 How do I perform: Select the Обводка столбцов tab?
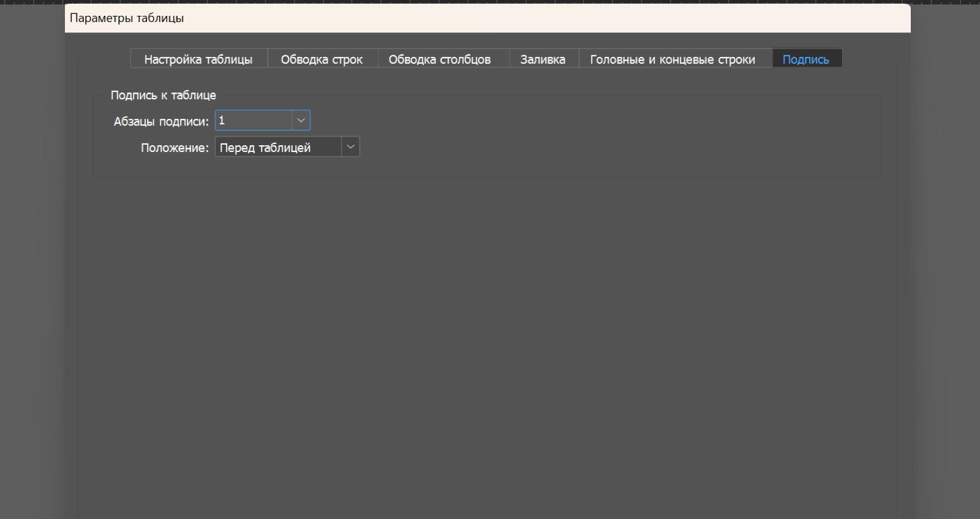[x=440, y=59]
